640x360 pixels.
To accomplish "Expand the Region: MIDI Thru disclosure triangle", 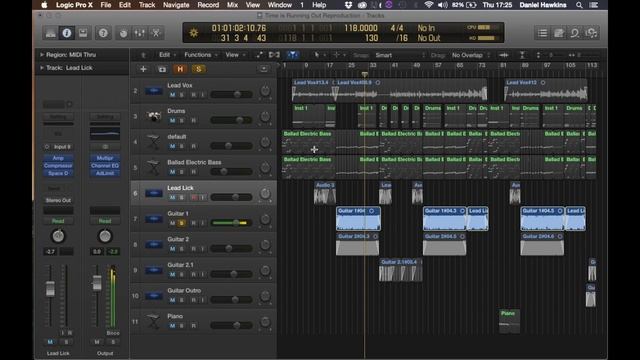I will click(x=42, y=54).
